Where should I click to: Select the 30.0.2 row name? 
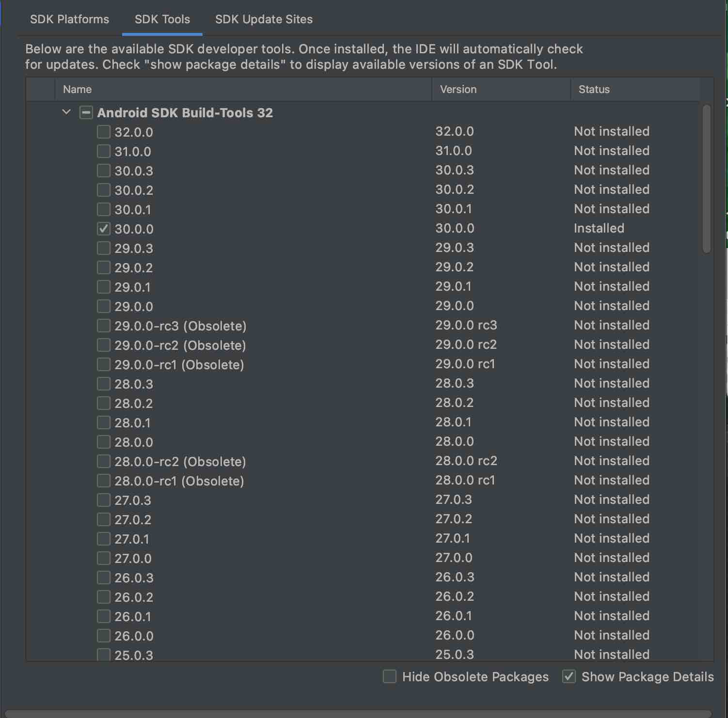[134, 190]
